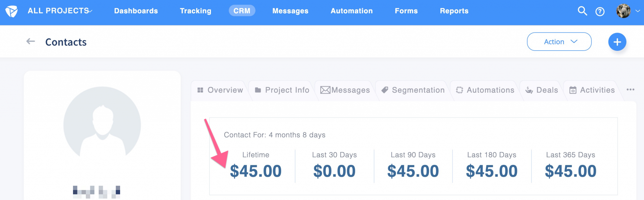Open search with the magnifier icon

[582, 11]
